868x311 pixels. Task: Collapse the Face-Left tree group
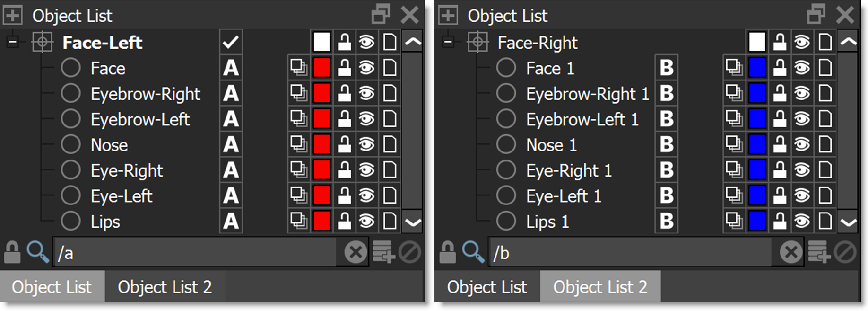(x=13, y=43)
